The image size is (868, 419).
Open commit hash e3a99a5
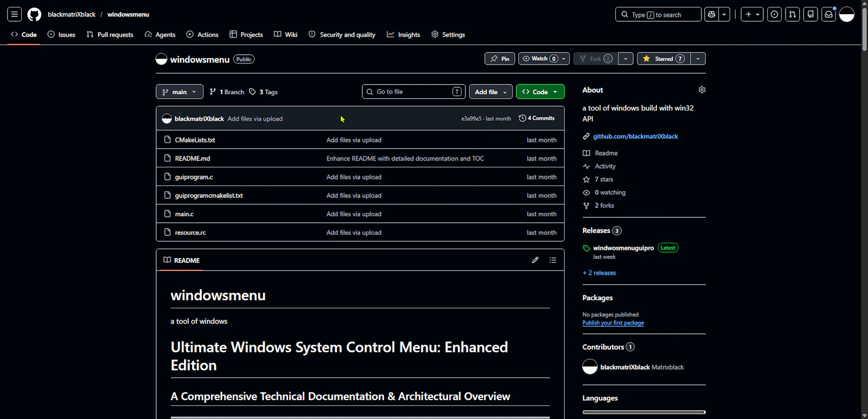[471, 119]
